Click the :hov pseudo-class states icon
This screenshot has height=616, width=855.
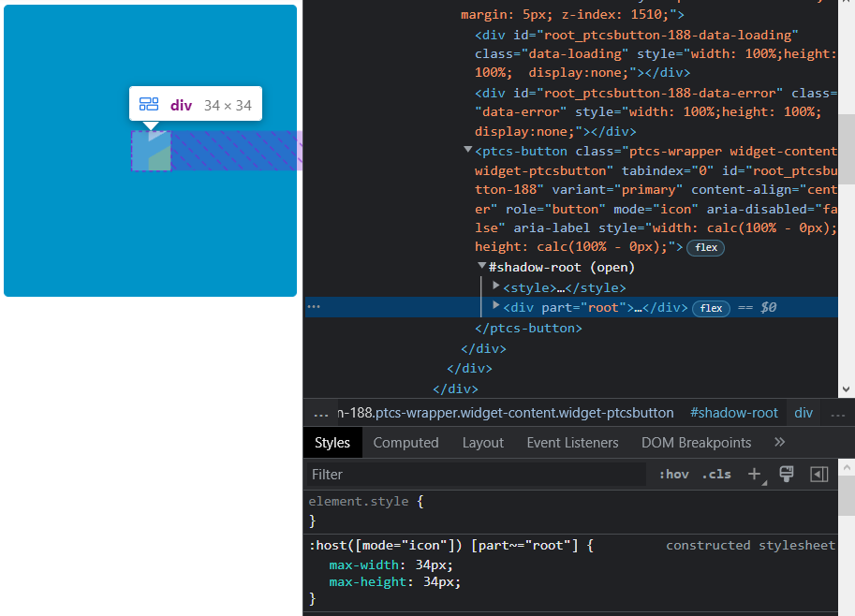(673, 474)
